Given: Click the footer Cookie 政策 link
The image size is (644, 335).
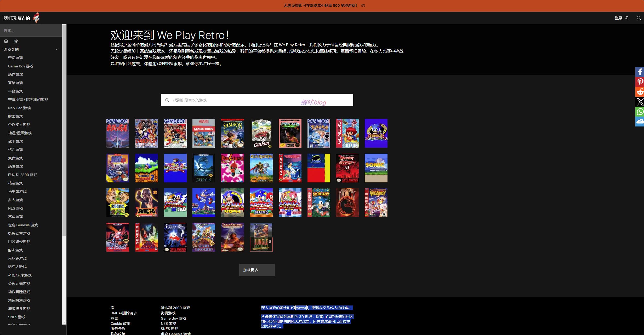Looking at the screenshot, I should click(x=120, y=324).
